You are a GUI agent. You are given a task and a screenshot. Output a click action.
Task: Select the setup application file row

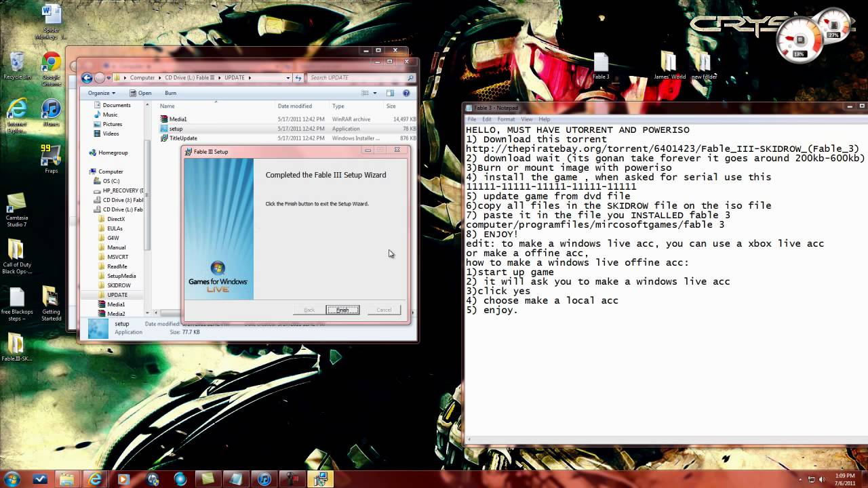click(288, 129)
